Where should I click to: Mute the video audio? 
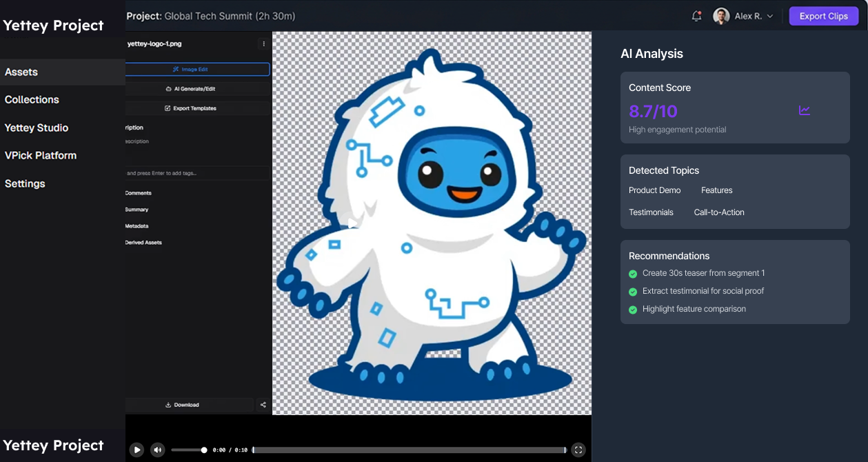tap(157, 449)
